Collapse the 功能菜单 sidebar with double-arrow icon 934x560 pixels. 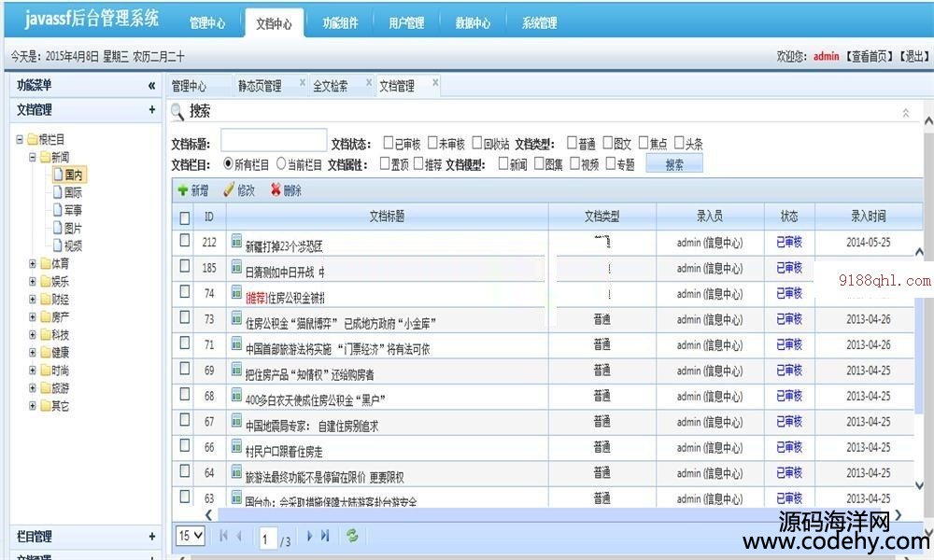tap(152, 86)
